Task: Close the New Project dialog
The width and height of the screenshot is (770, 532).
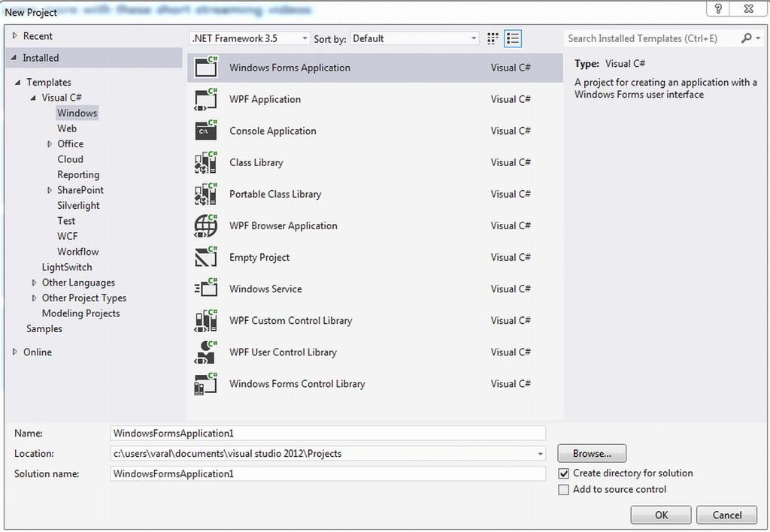Action: (748, 9)
